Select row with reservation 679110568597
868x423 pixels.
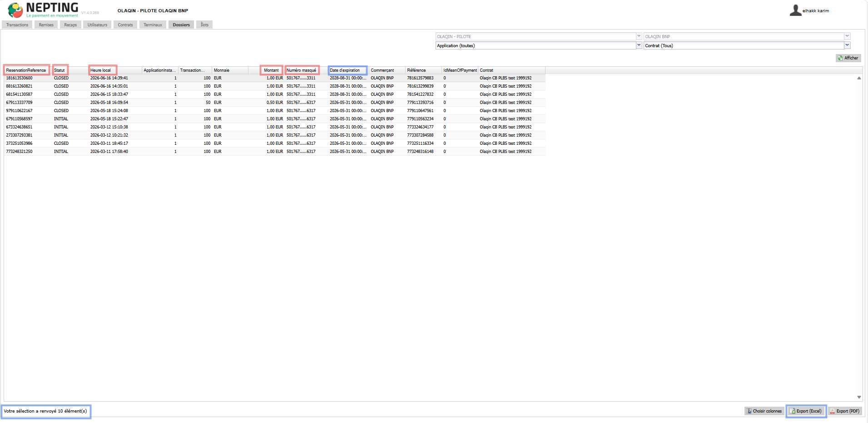(275, 119)
